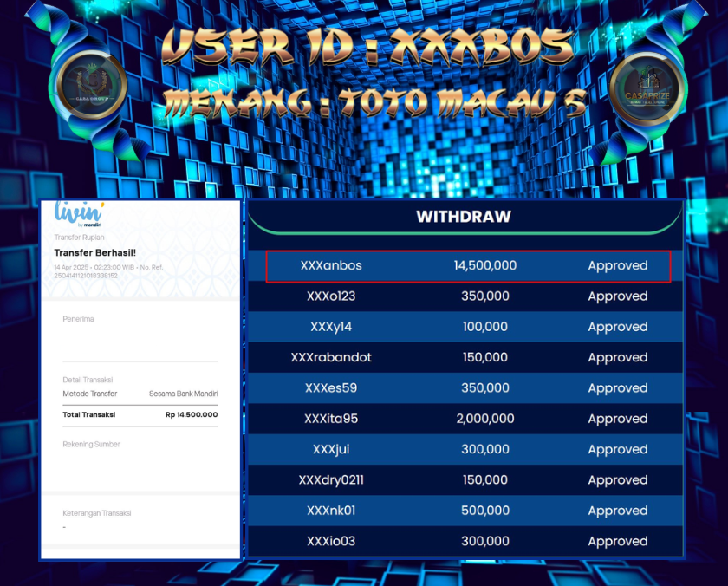Select the XXXio03 row at the bottom

tap(466, 542)
